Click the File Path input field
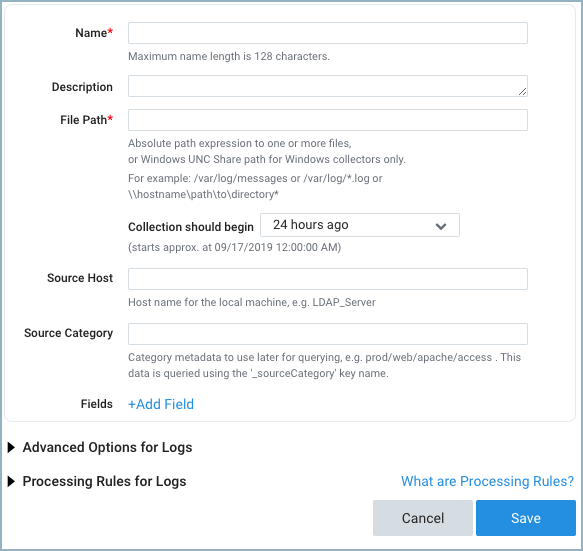This screenshot has height=551, width=583. point(328,120)
